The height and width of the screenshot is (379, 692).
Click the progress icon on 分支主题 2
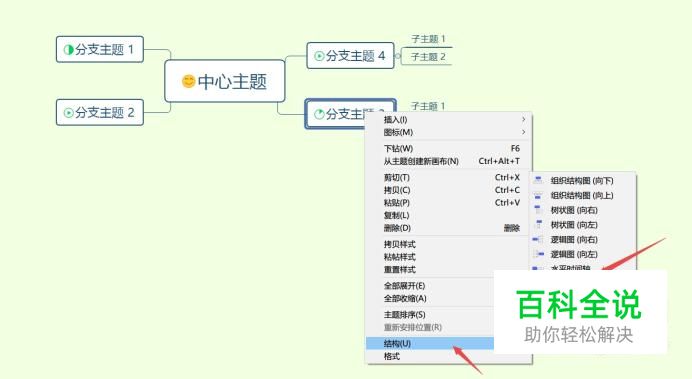click(x=68, y=113)
